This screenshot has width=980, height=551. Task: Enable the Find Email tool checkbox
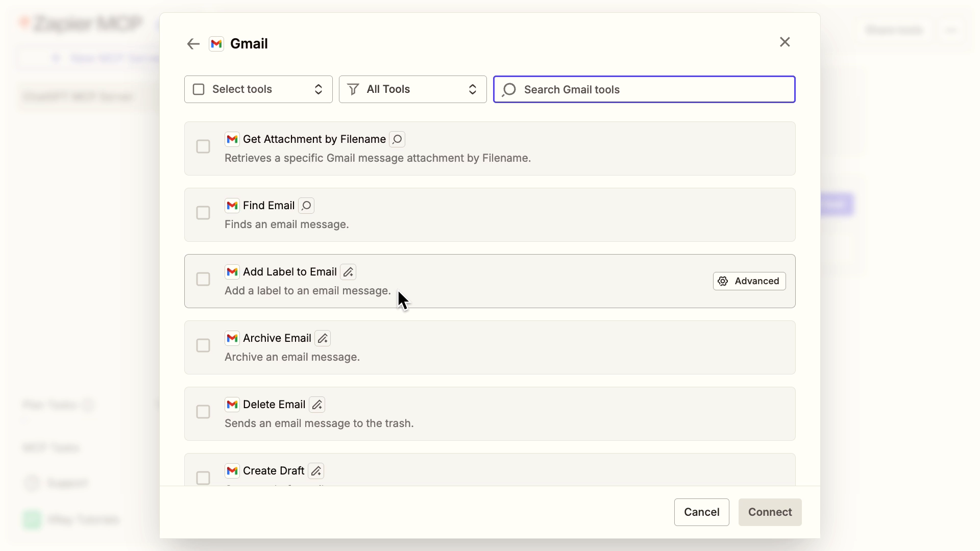point(203,213)
